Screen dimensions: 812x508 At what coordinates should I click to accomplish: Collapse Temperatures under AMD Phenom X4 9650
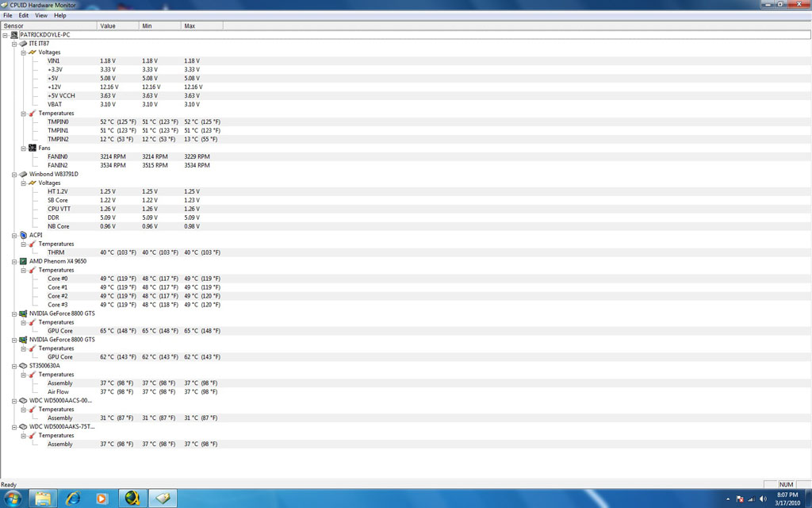click(x=24, y=270)
